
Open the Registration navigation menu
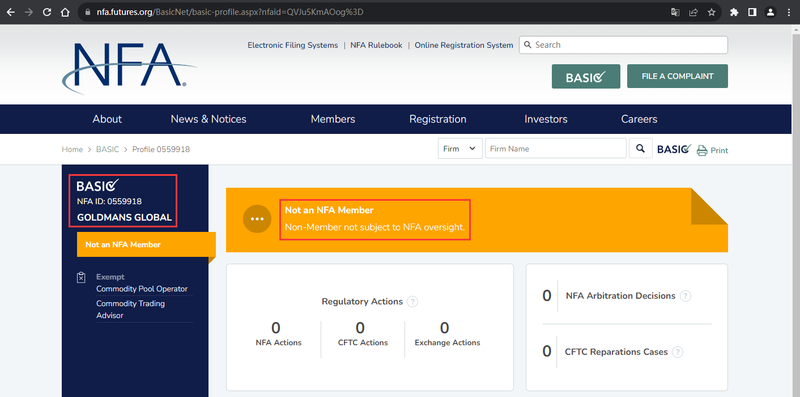[438, 119]
